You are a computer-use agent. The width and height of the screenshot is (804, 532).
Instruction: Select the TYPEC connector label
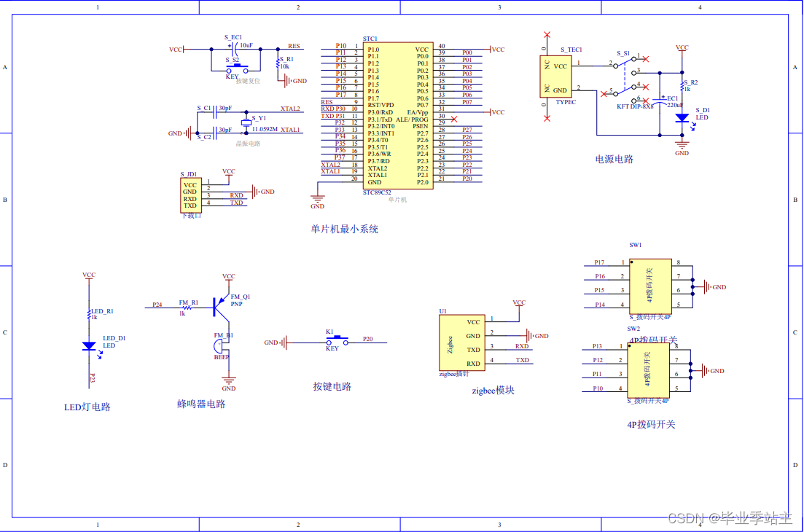point(566,102)
